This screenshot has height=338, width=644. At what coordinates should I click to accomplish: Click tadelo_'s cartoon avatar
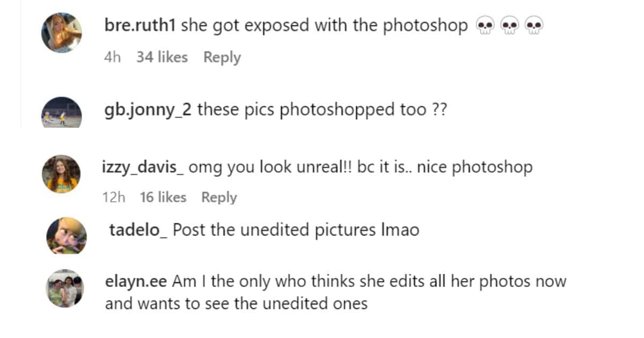[67, 236]
